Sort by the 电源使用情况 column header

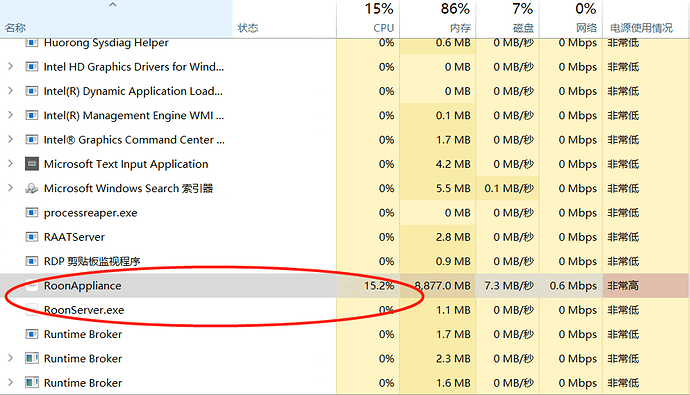[x=645, y=19]
